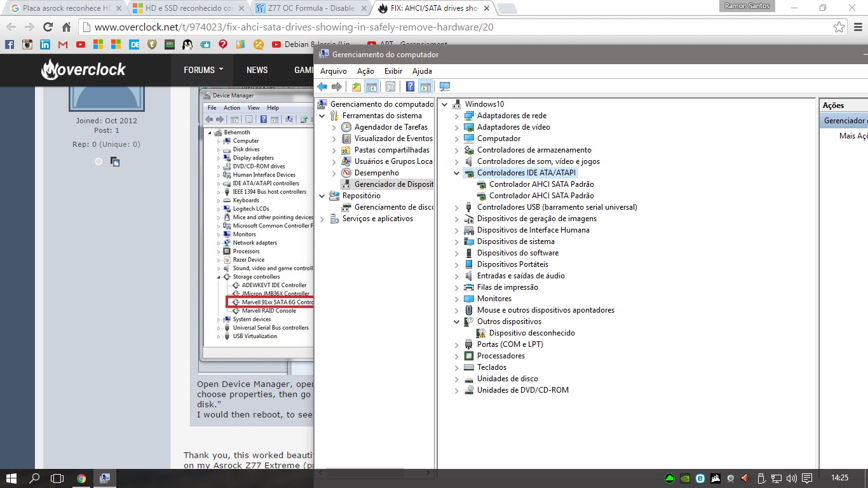This screenshot has height=488, width=868.
Task: Open the volume speaker tray icon
Action: pyautogui.click(x=792, y=478)
